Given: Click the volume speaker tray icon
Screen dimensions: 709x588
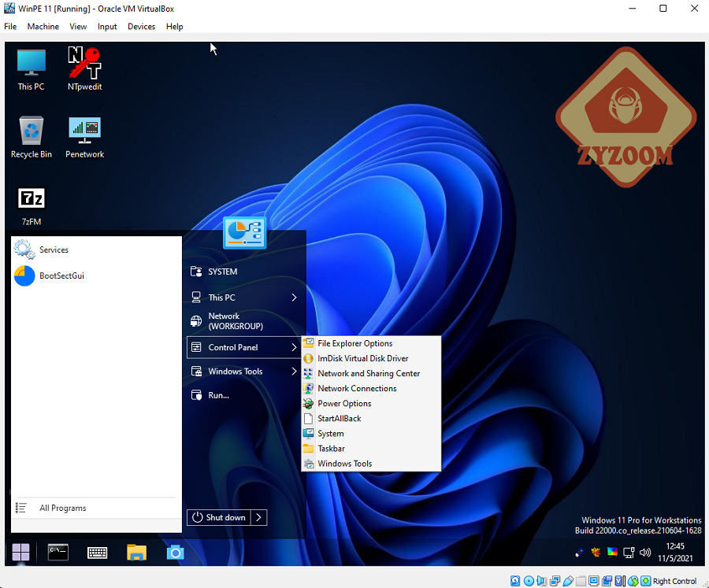Looking at the screenshot, I should [645, 553].
